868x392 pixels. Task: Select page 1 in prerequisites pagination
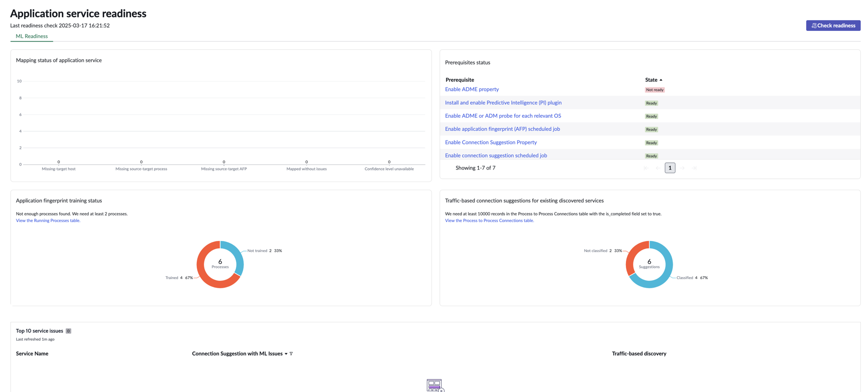point(670,168)
